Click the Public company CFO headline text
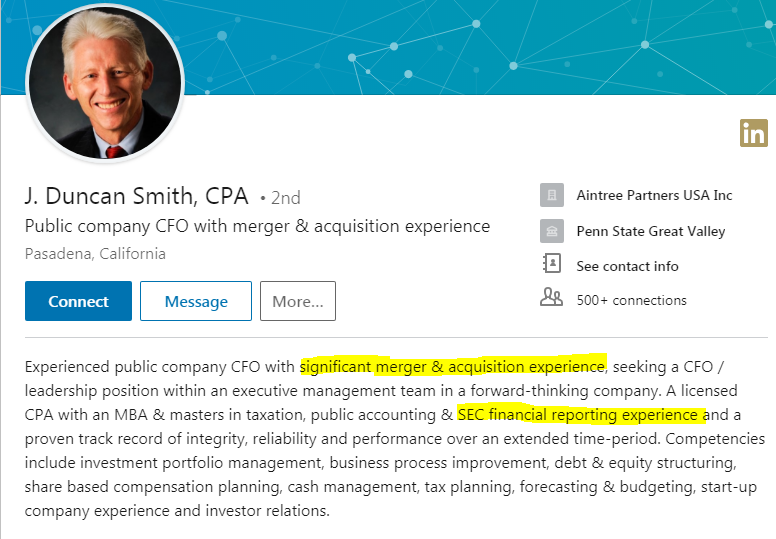Screen dimensions: 776x539 coord(257,226)
